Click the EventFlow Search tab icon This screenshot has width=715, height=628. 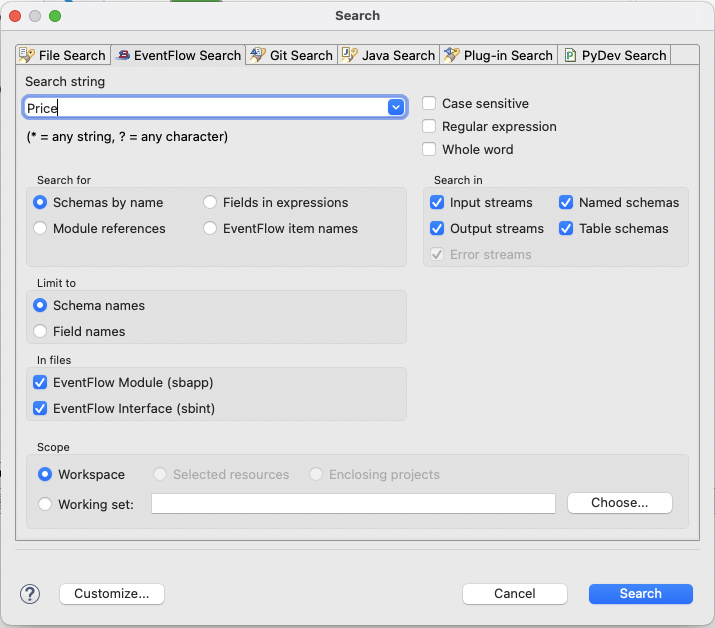click(x=123, y=55)
